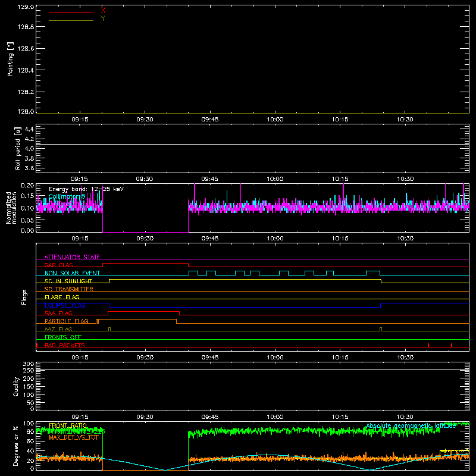Click the red legend line beside X
The image size is (476, 476).
tap(71, 12)
